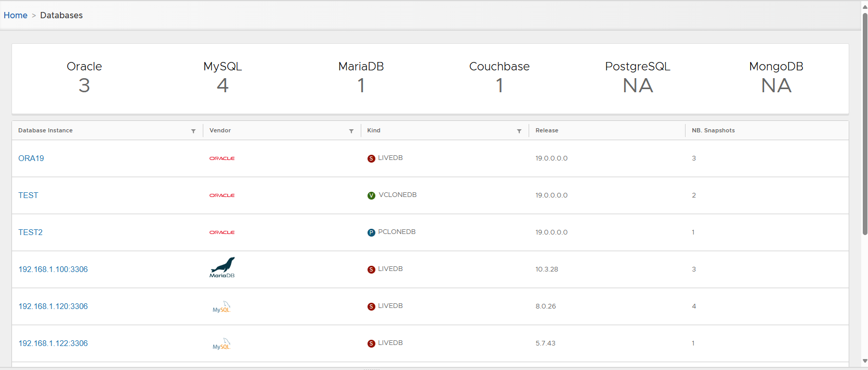Click the Oracle logo in TEST2 row
The image size is (868, 370).
pyautogui.click(x=222, y=232)
